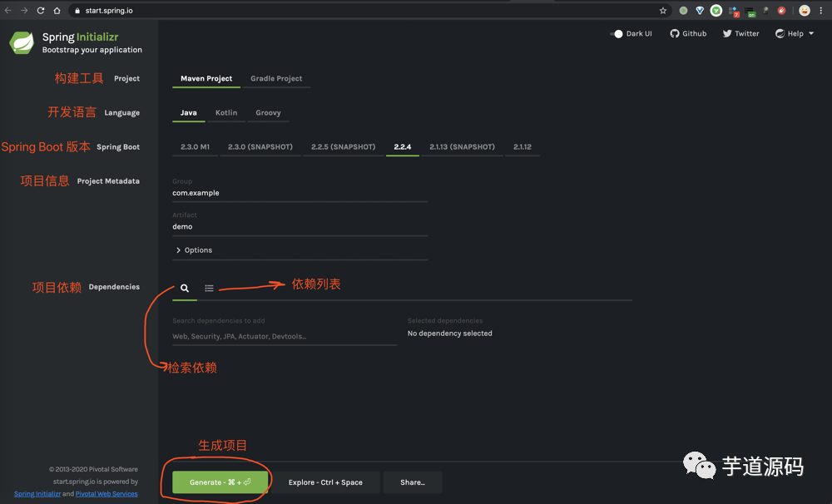Click the Share... button
The height and width of the screenshot is (504, 832).
[413, 482]
